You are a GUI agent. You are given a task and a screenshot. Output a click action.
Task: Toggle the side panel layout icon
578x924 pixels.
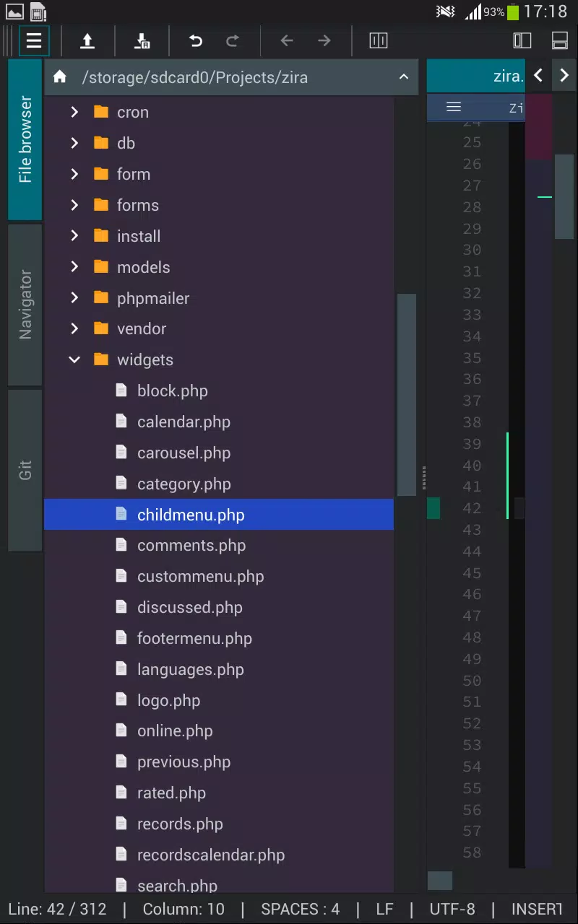pos(522,41)
